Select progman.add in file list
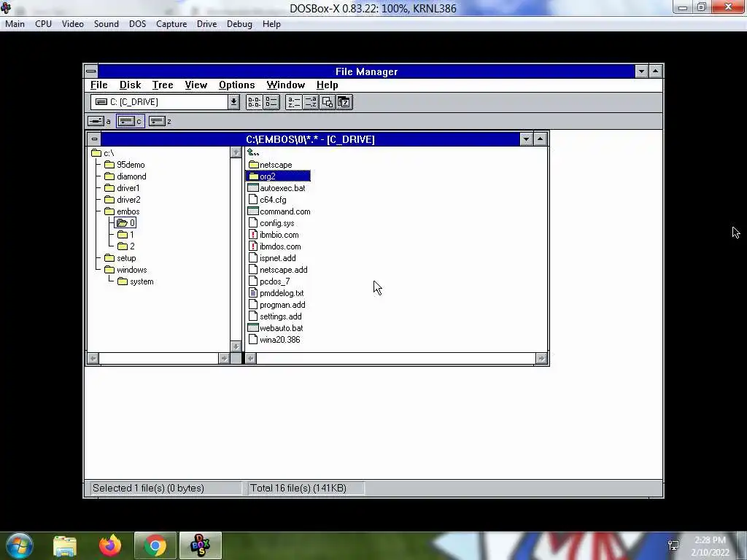The width and height of the screenshot is (747, 560). [x=276, y=305]
